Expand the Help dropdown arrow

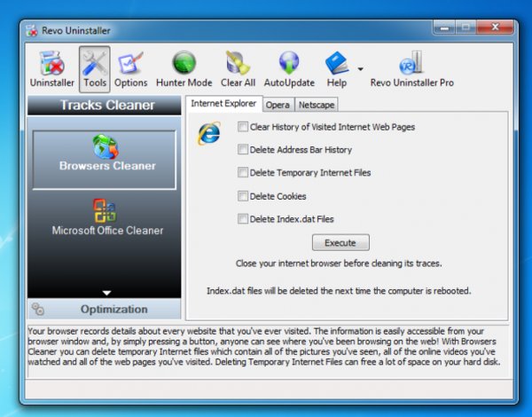360,68
